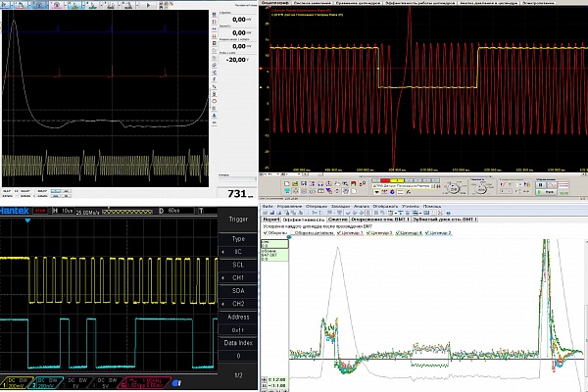Open the Отображать menu

coord(385,207)
